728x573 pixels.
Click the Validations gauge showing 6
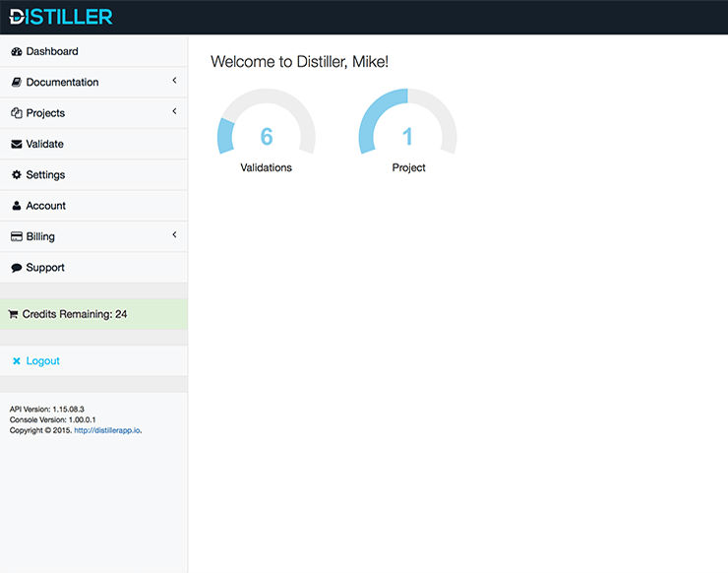point(267,122)
